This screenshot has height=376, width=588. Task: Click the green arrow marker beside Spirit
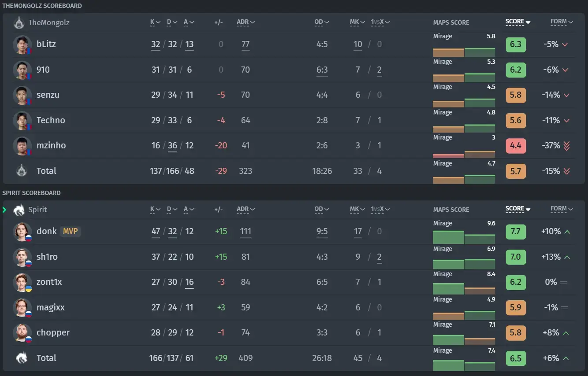[4, 210]
